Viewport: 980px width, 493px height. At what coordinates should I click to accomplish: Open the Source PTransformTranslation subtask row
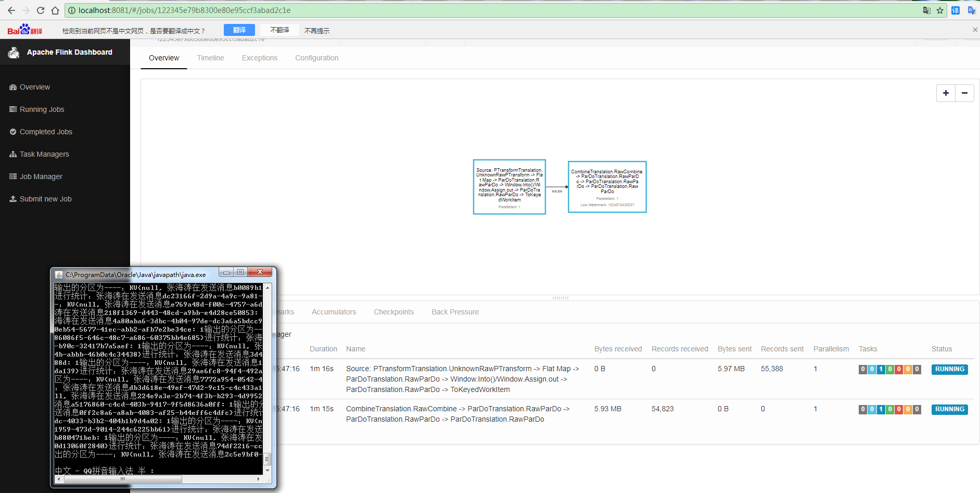pyautogui.click(x=625, y=379)
